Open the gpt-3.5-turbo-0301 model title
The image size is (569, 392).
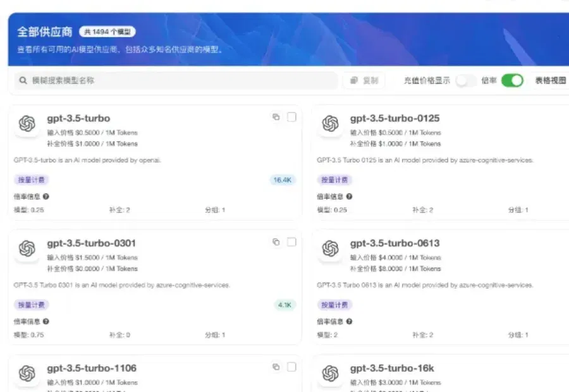(x=92, y=243)
